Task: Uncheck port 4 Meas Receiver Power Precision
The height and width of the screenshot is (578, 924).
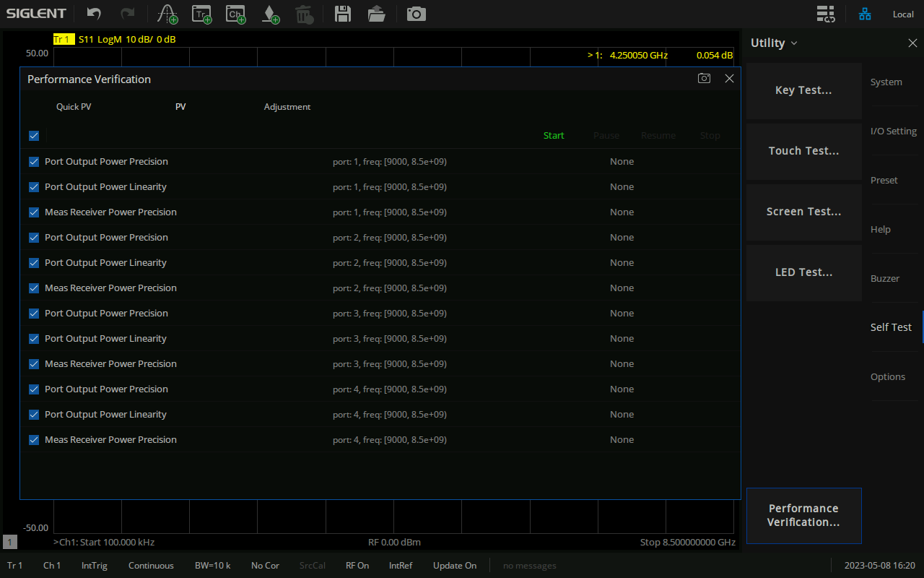Action: tap(34, 440)
